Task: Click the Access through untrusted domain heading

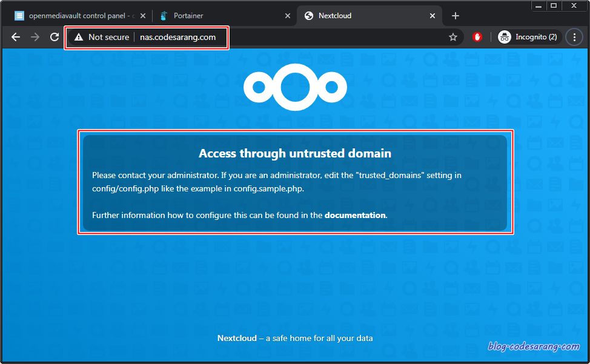Action: point(295,153)
